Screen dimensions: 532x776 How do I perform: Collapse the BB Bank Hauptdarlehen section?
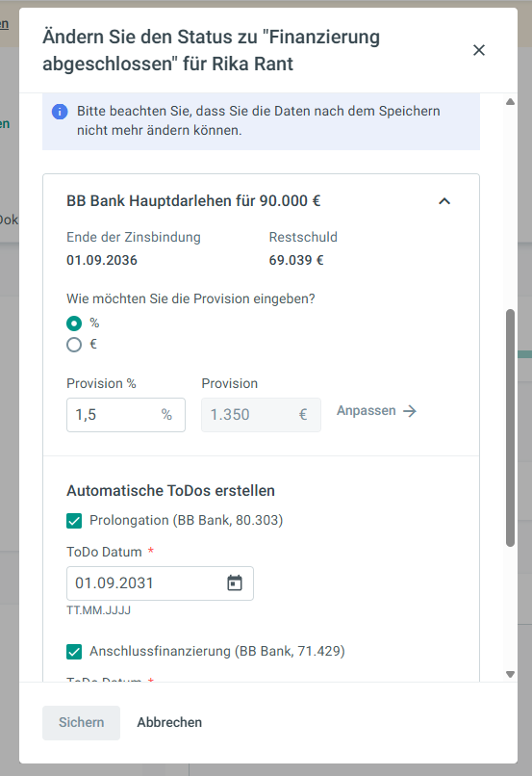[444, 201]
